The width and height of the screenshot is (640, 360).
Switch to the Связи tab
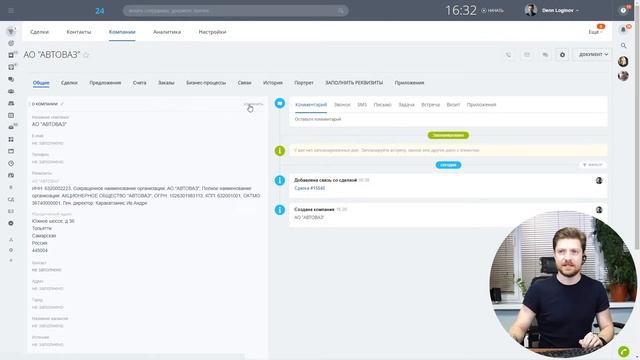click(x=244, y=83)
